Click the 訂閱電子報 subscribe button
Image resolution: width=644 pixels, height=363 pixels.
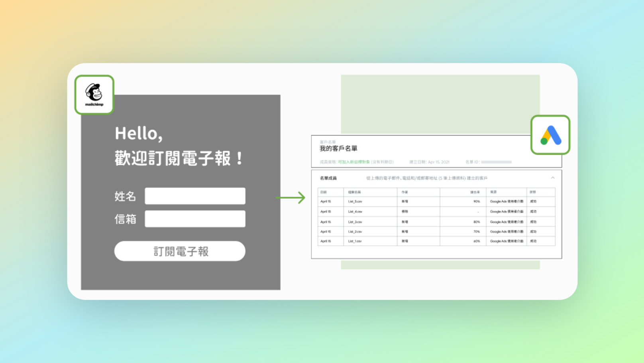point(180,251)
